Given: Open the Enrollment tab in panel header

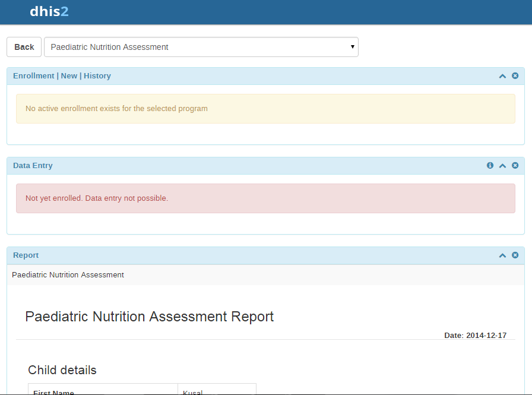Looking at the screenshot, I should point(33,76).
